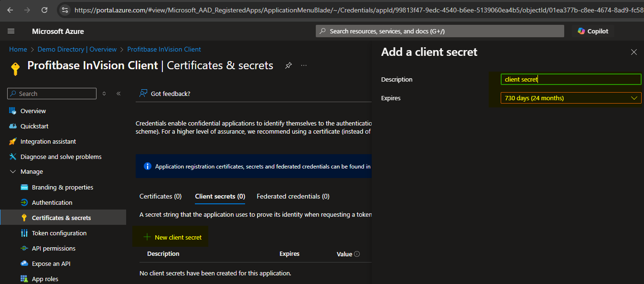Select Token configuration under Manage
Viewport: 644px width, 284px height.
[x=60, y=232]
